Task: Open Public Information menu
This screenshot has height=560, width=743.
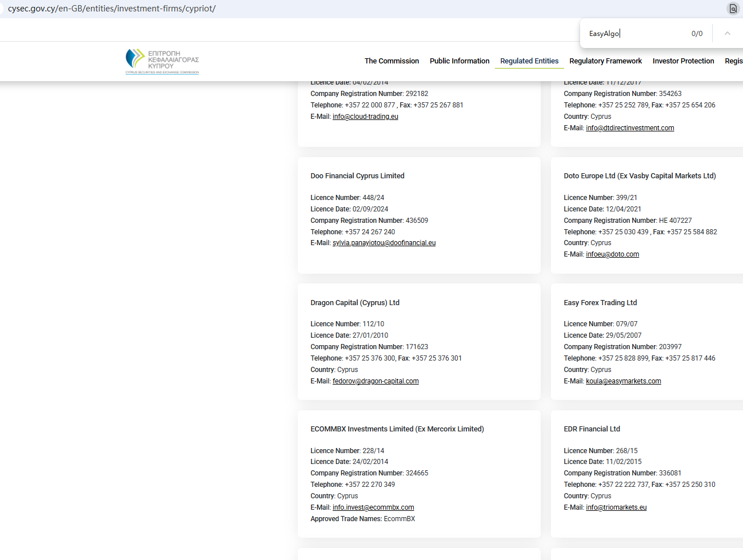Action: (460, 61)
